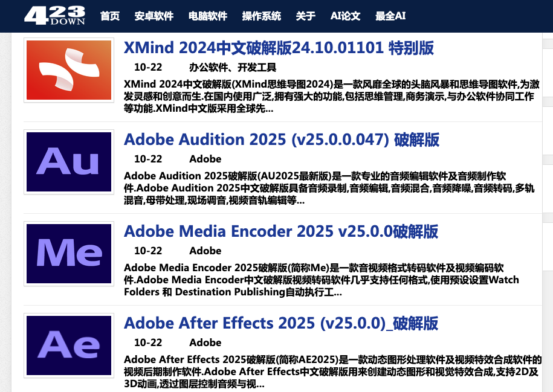The width and height of the screenshot is (553, 392).
Task: Click Adobe category under Media Encoder post
Action: pos(205,251)
